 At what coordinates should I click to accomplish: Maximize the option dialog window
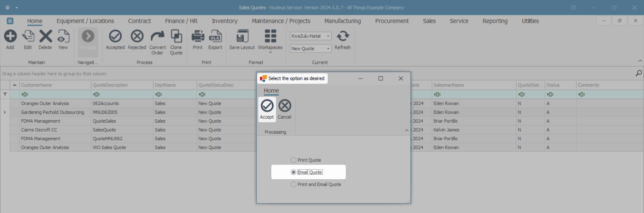click(x=380, y=78)
